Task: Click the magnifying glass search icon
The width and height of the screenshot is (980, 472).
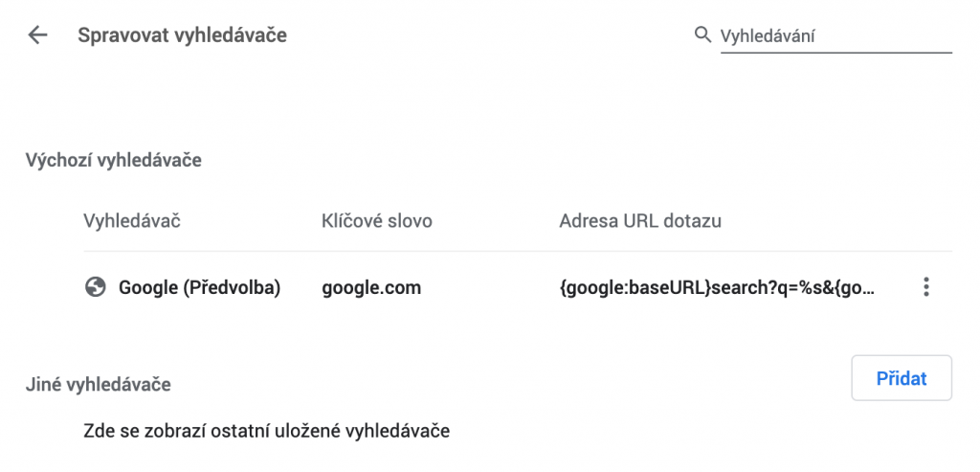Action: pyautogui.click(x=702, y=34)
